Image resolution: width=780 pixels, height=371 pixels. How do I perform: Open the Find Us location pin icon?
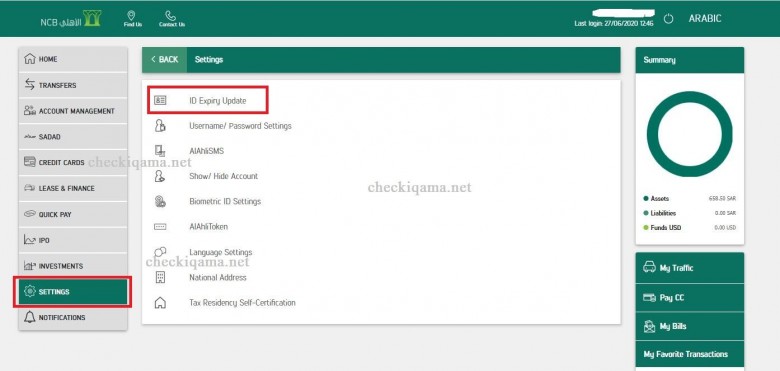click(132, 15)
